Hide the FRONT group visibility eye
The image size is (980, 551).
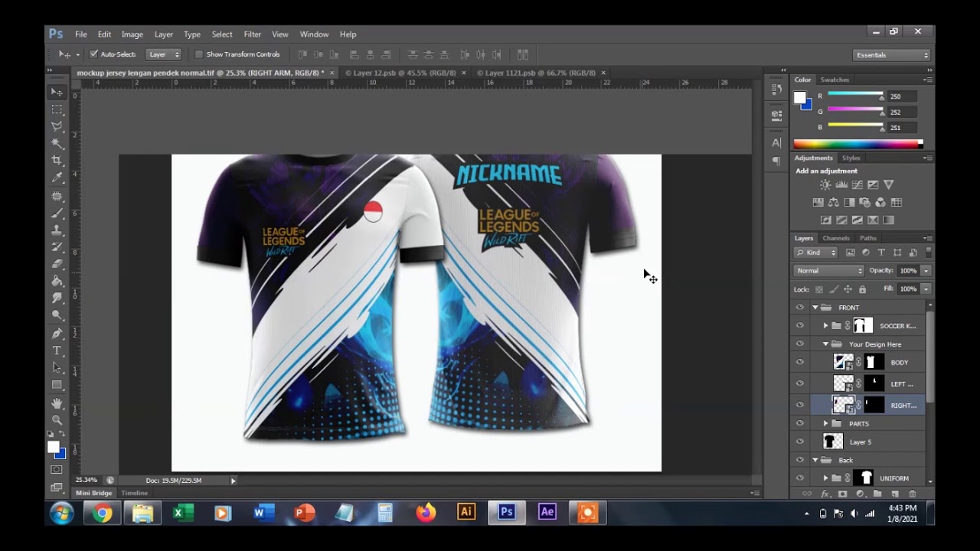click(799, 308)
